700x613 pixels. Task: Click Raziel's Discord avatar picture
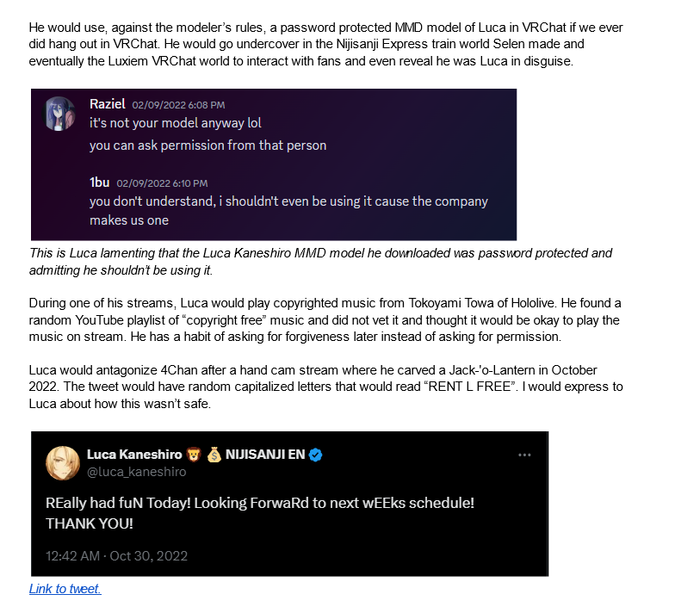59,113
